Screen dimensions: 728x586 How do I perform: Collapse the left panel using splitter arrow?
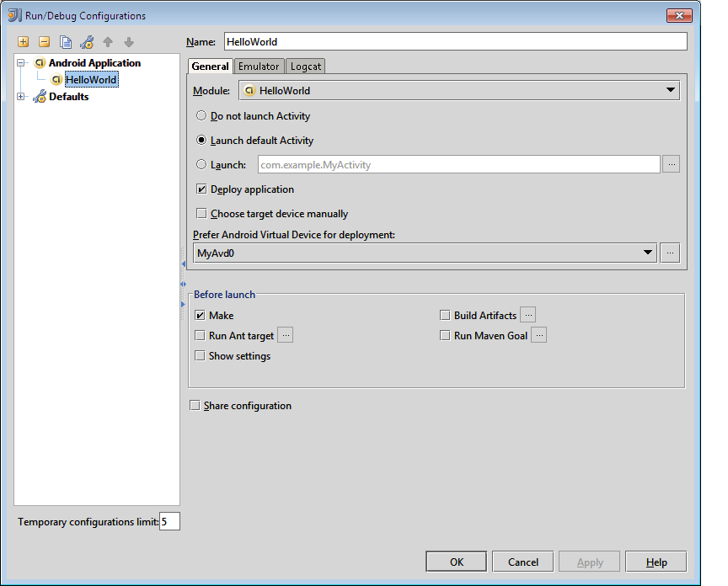tap(183, 264)
